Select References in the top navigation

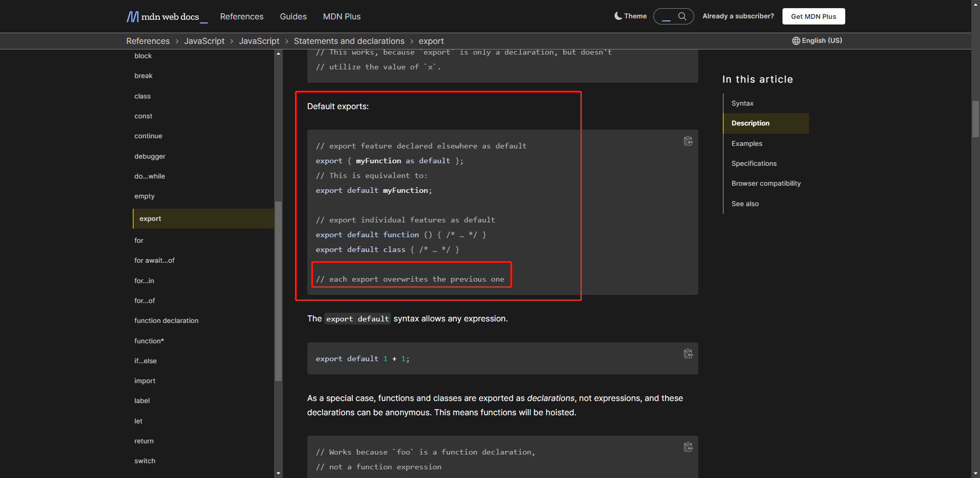241,16
